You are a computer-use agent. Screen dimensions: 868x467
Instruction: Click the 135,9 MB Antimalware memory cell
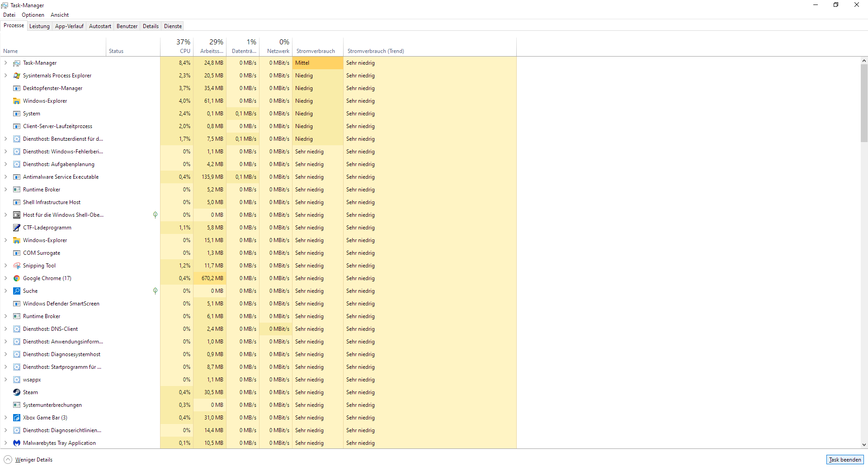(x=210, y=177)
